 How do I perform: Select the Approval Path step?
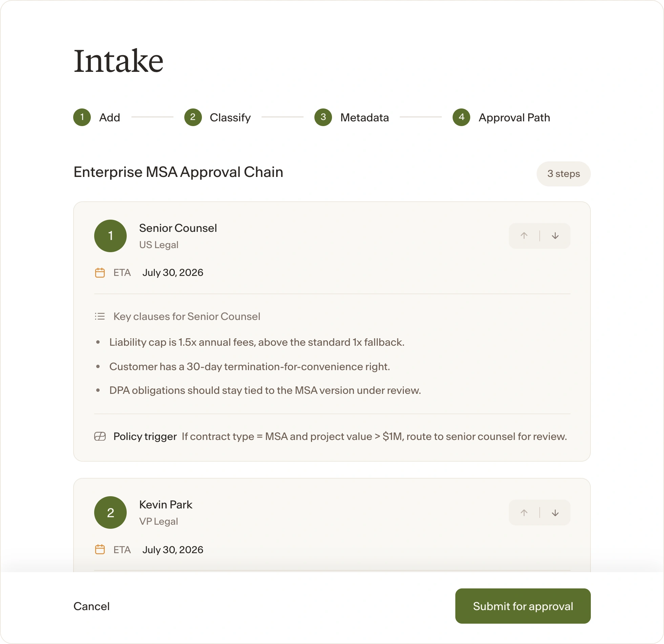point(501,117)
